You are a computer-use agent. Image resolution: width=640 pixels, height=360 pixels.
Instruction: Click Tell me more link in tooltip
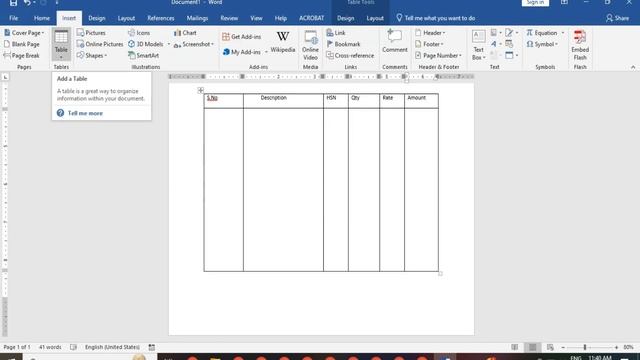click(85, 113)
